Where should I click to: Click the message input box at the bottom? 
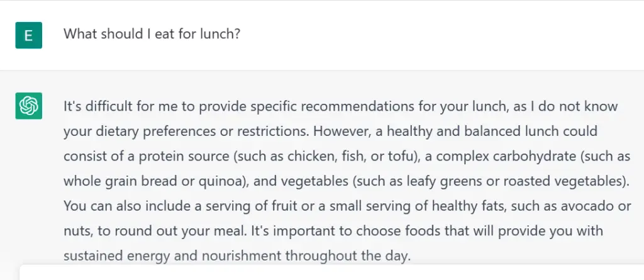pyautogui.click(x=332, y=272)
